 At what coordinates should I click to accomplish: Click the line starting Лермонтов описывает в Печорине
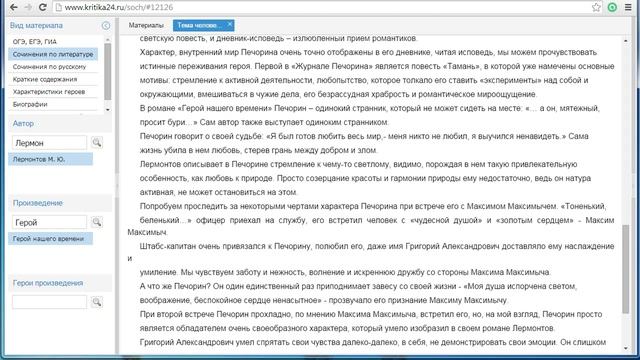[358, 164]
